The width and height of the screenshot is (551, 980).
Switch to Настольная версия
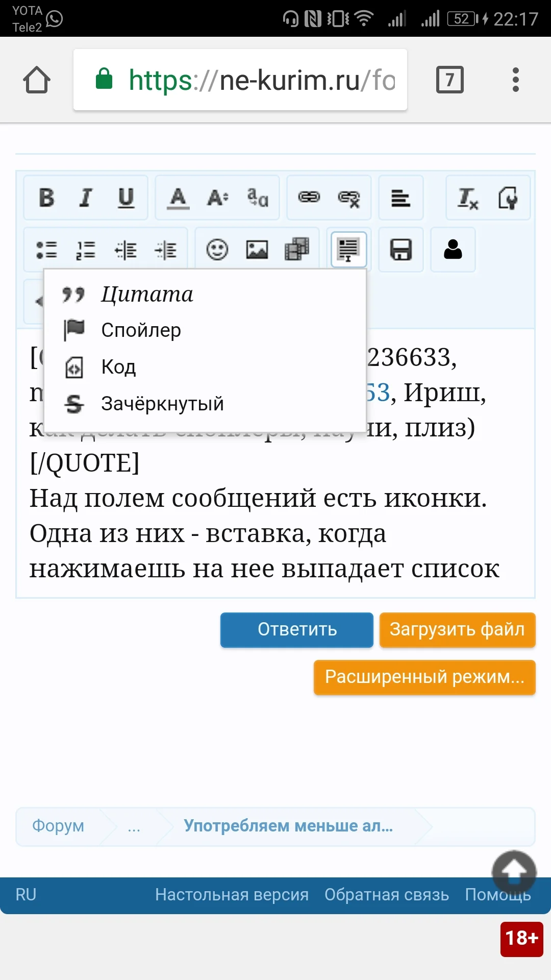point(232,895)
